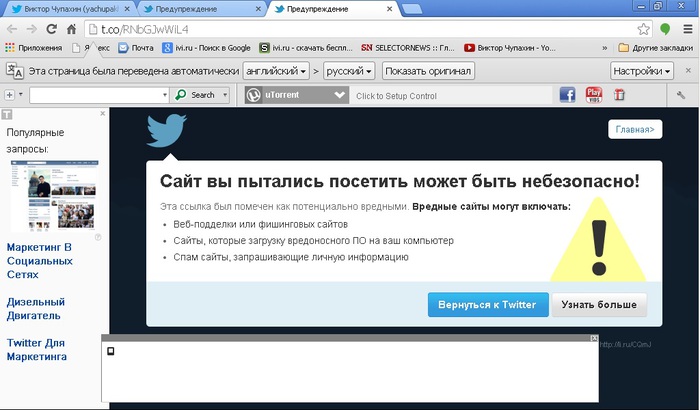700x410 pixels.
Task: Open the Приложения apps shortcut
Action: click(34, 48)
